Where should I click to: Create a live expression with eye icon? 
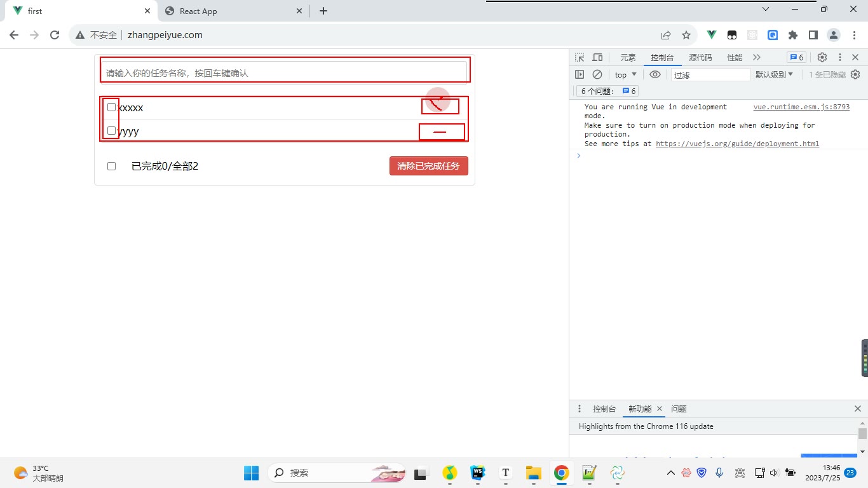pos(655,74)
